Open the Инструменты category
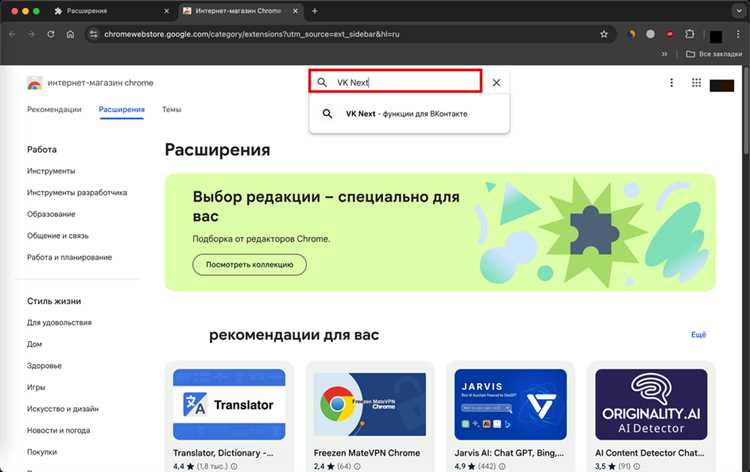Viewport: 750px width, 472px height. pyautogui.click(x=51, y=171)
